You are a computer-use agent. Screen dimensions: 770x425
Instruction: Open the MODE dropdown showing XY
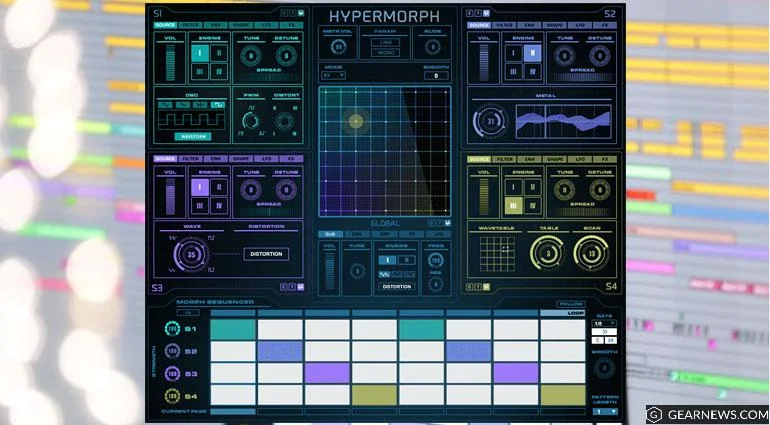(x=333, y=76)
